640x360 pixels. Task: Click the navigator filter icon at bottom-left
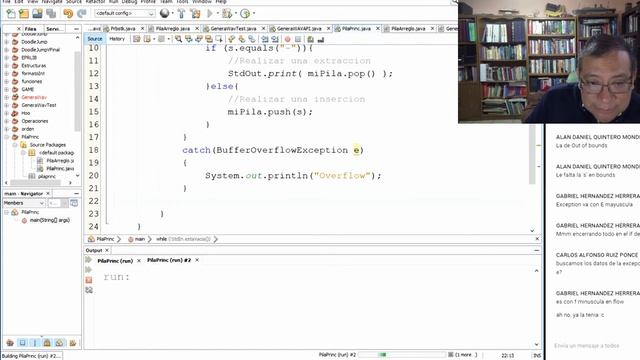10,343
